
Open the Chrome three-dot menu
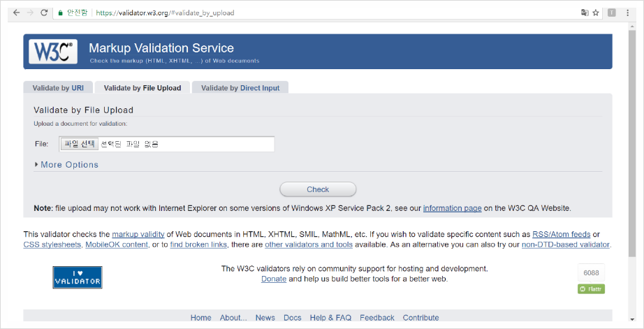(627, 13)
